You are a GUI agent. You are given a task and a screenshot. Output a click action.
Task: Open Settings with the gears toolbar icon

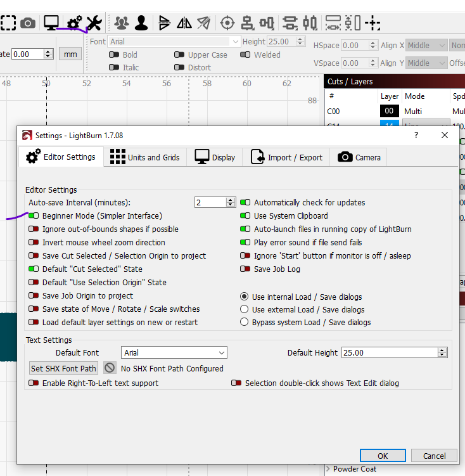coord(74,23)
